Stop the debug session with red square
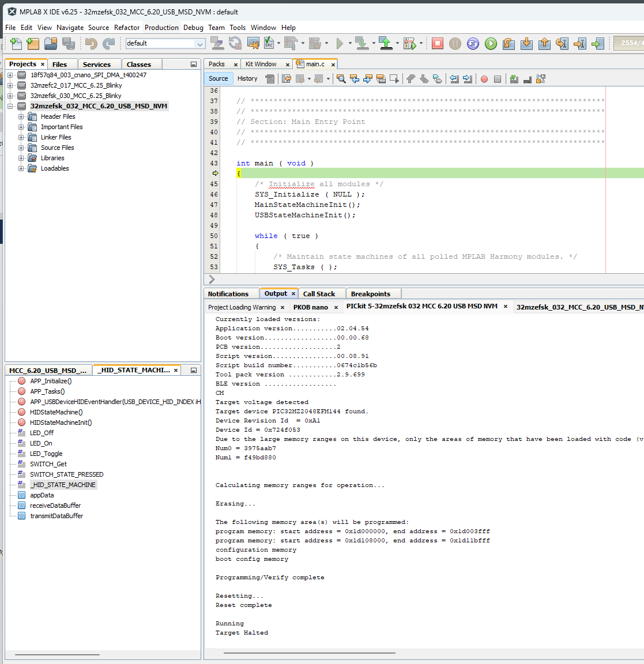644x664 pixels. [438, 43]
